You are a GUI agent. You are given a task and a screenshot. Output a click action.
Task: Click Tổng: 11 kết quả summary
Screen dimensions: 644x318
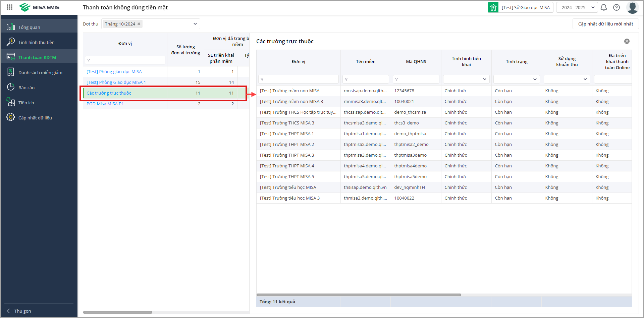277,302
